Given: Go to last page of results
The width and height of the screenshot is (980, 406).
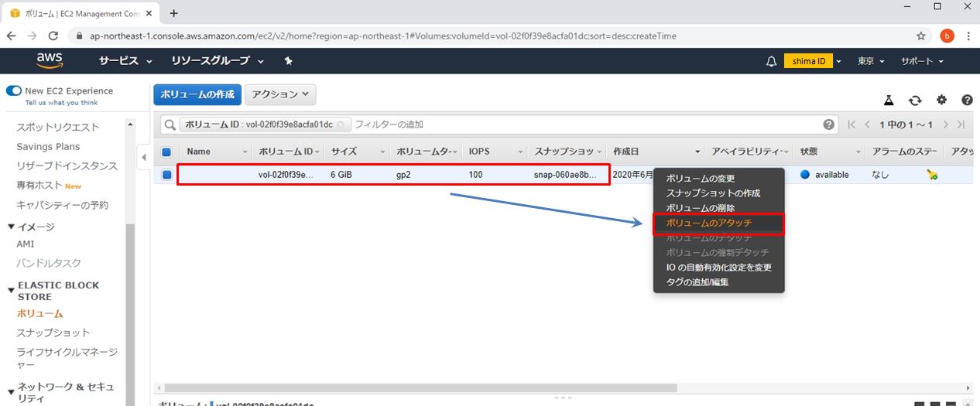Looking at the screenshot, I should coord(961,125).
